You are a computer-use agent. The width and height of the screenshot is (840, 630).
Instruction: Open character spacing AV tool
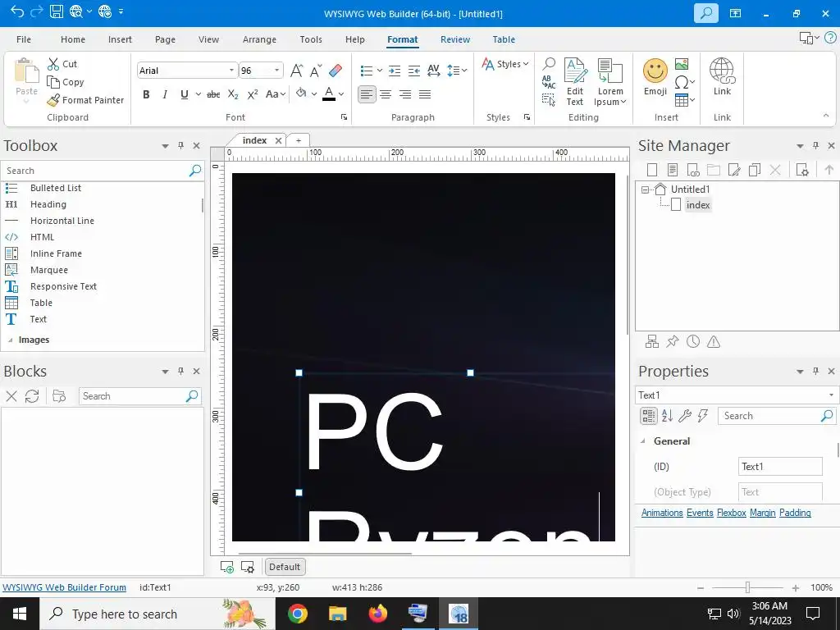click(x=433, y=71)
